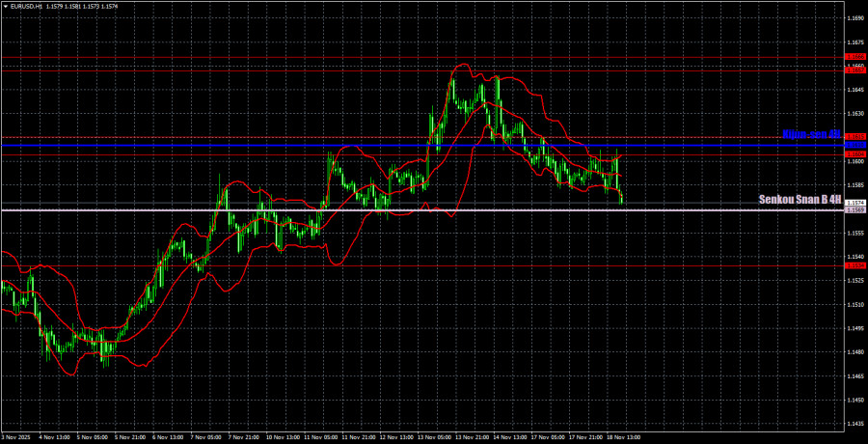868x444 pixels.
Task: Click the 1.1495 price axis label
Action: tap(854, 328)
